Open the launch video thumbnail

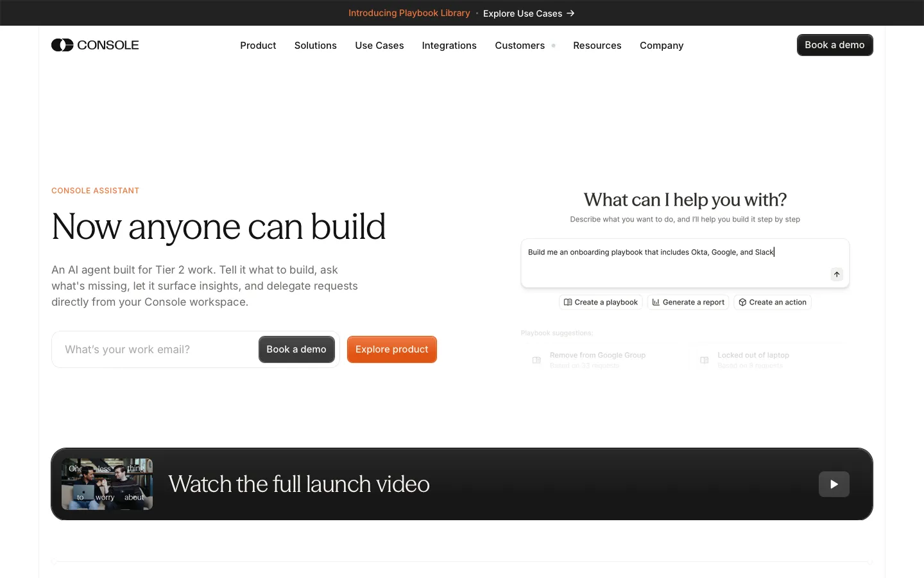[x=107, y=484]
